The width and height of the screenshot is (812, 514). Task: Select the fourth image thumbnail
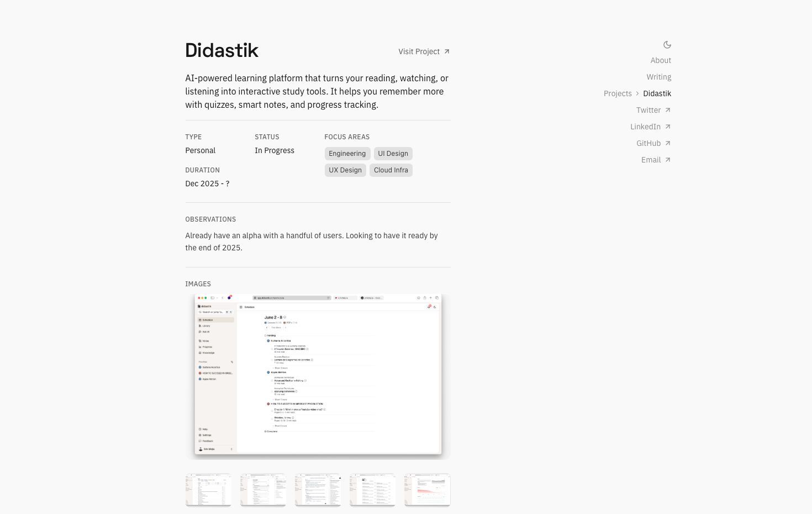(372, 490)
